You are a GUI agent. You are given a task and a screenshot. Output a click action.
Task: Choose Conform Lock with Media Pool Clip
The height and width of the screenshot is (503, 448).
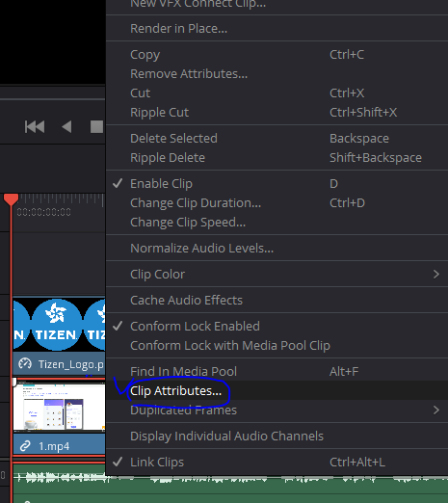(277, 346)
